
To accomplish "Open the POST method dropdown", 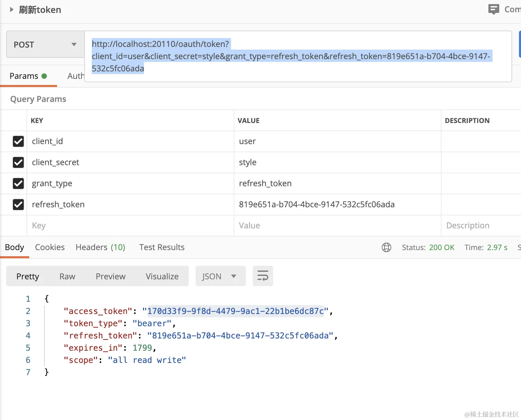I will pos(46,45).
